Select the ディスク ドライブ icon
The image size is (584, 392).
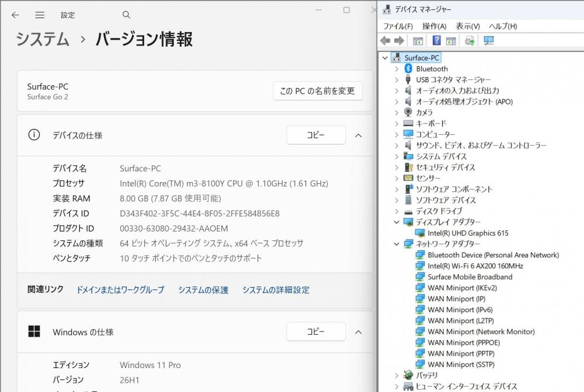[408, 212]
